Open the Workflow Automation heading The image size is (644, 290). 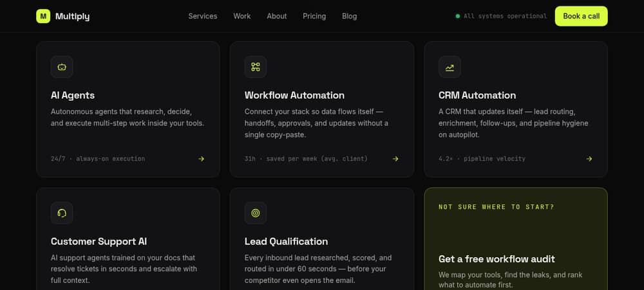(294, 95)
